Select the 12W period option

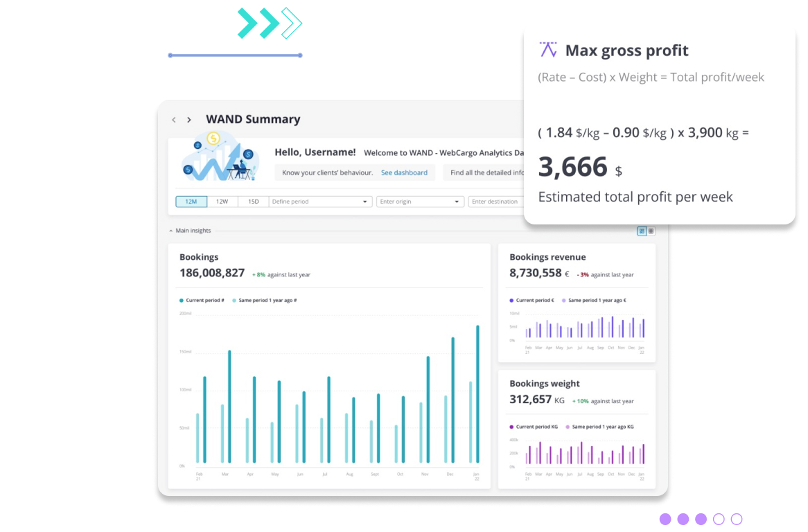[222, 202]
